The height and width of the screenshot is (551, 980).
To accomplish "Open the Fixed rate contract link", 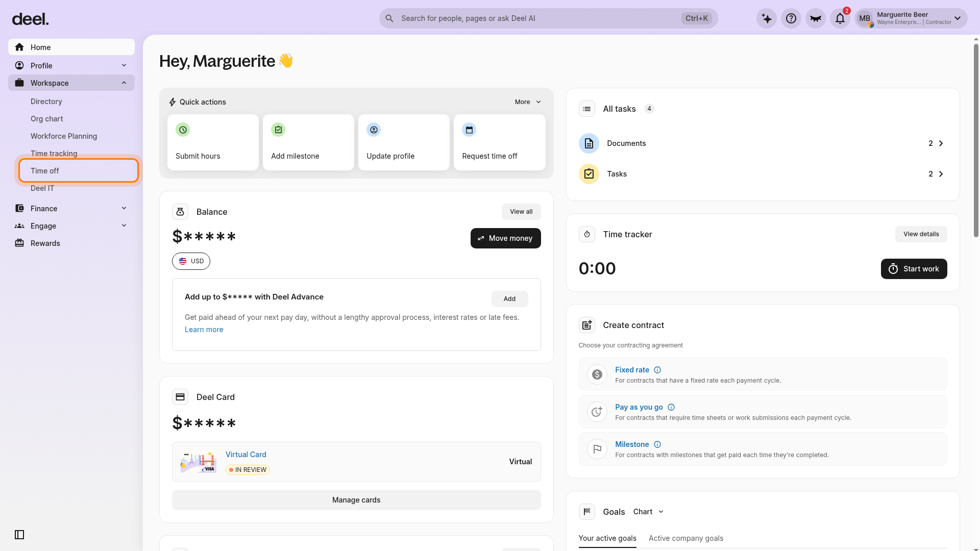I will point(632,370).
